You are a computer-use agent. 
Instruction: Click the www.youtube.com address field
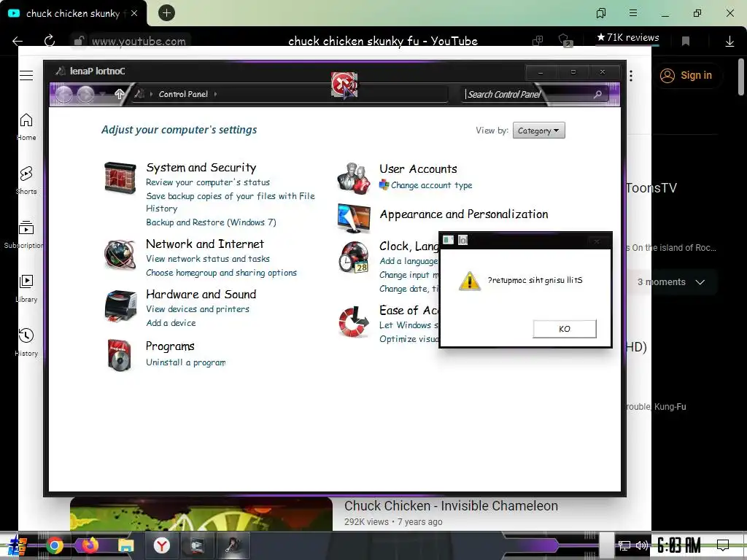click(139, 42)
